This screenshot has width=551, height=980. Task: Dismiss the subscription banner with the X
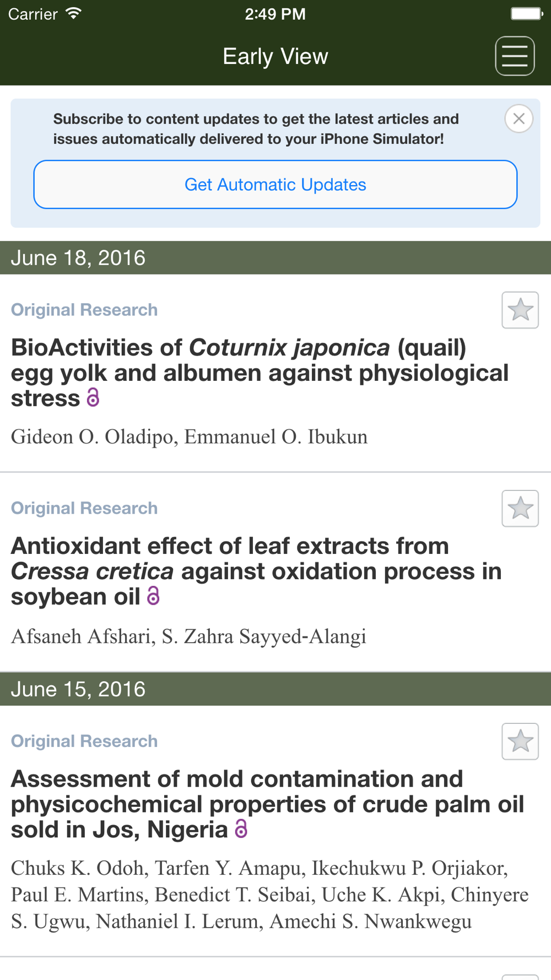pos(518,119)
